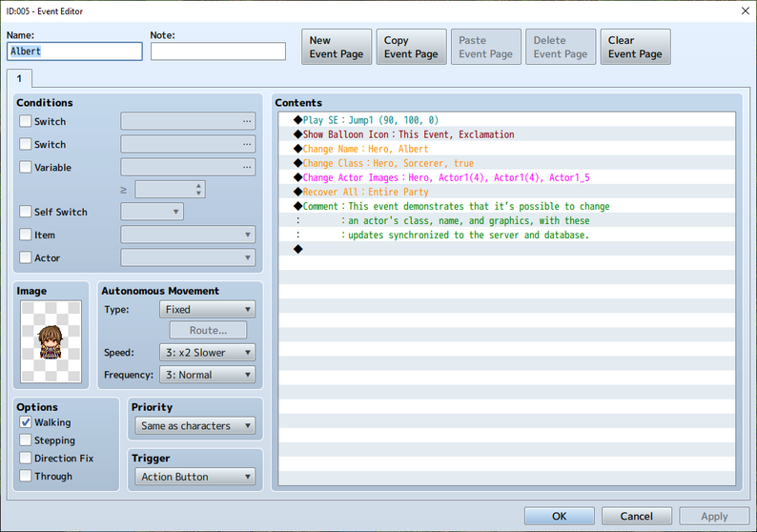The width and height of the screenshot is (757, 532).
Task: Select the Comment command first line
Action: click(x=507, y=206)
